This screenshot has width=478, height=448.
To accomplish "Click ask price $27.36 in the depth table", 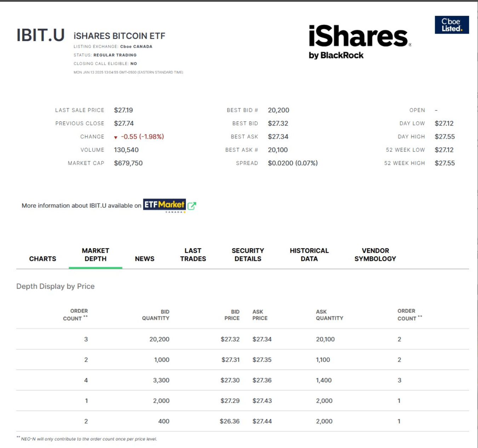I will pyautogui.click(x=262, y=380).
